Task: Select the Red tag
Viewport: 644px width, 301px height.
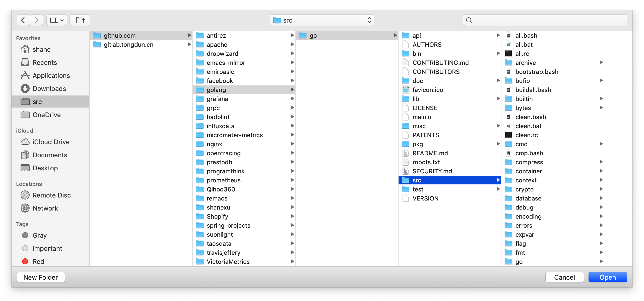Action: [x=38, y=262]
